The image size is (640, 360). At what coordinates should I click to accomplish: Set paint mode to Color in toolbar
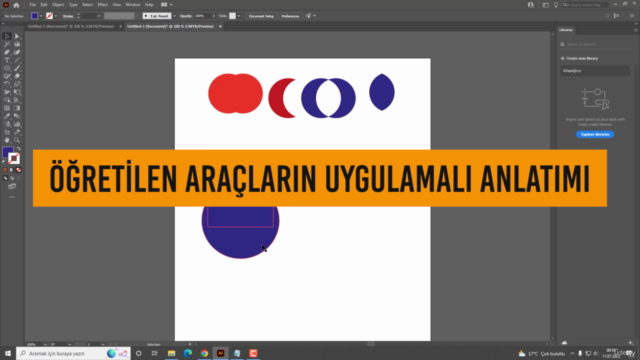tap(5, 170)
